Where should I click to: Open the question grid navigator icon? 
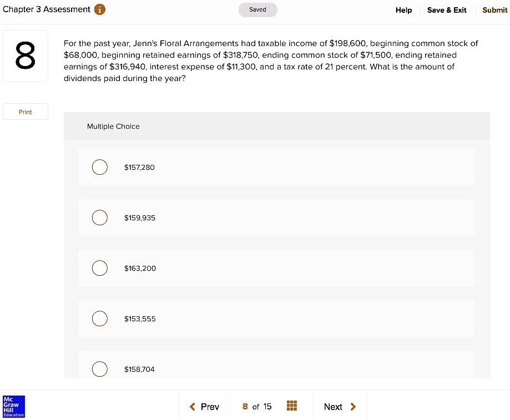point(292,406)
